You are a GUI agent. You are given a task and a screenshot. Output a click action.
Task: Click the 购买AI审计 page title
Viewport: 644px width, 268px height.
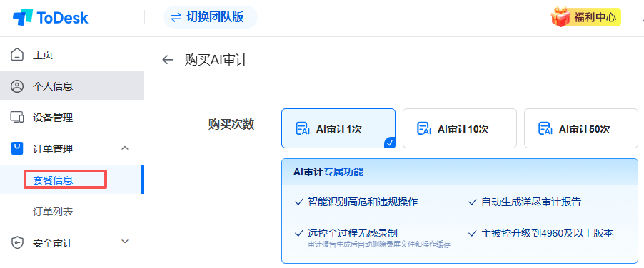(216, 61)
